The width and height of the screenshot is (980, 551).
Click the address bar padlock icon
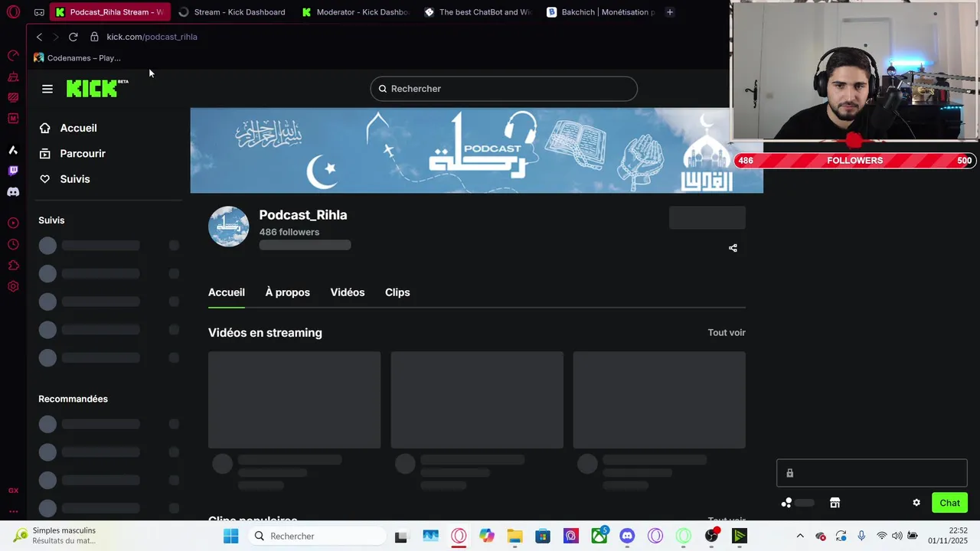pyautogui.click(x=94, y=37)
